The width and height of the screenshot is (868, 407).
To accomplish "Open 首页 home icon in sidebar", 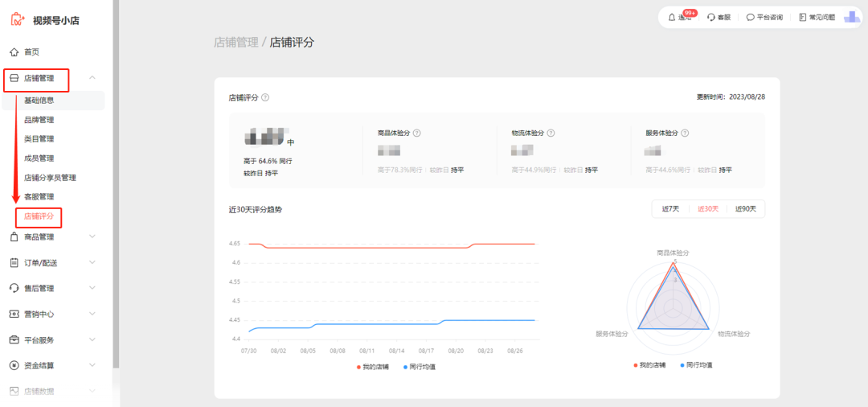I will [x=15, y=52].
